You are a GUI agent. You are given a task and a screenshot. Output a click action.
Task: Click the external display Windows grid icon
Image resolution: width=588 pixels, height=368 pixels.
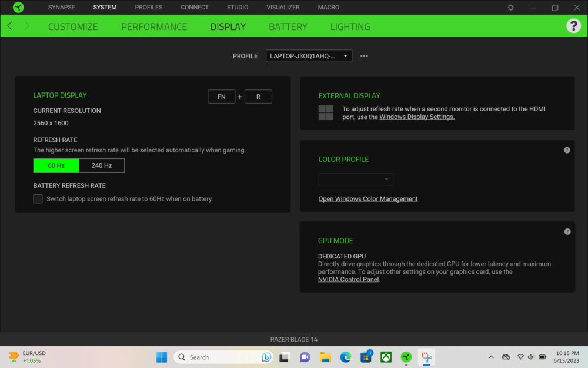point(326,112)
